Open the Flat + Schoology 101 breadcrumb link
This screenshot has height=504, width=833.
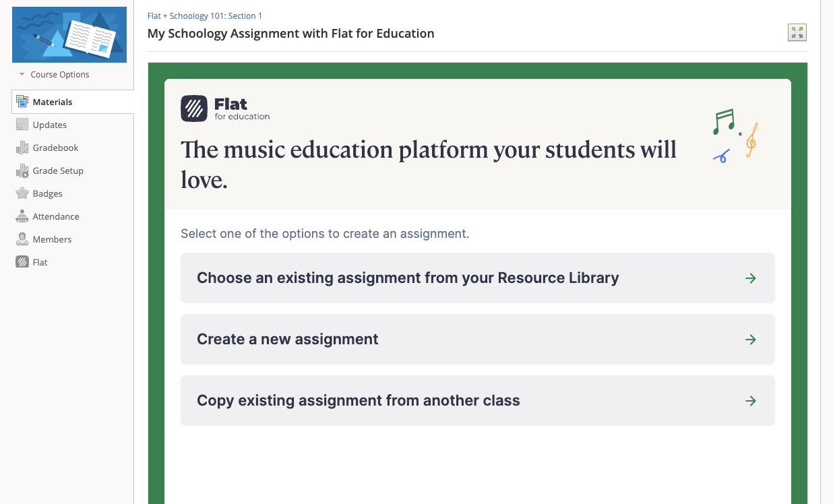pyautogui.click(x=204, y=15)
